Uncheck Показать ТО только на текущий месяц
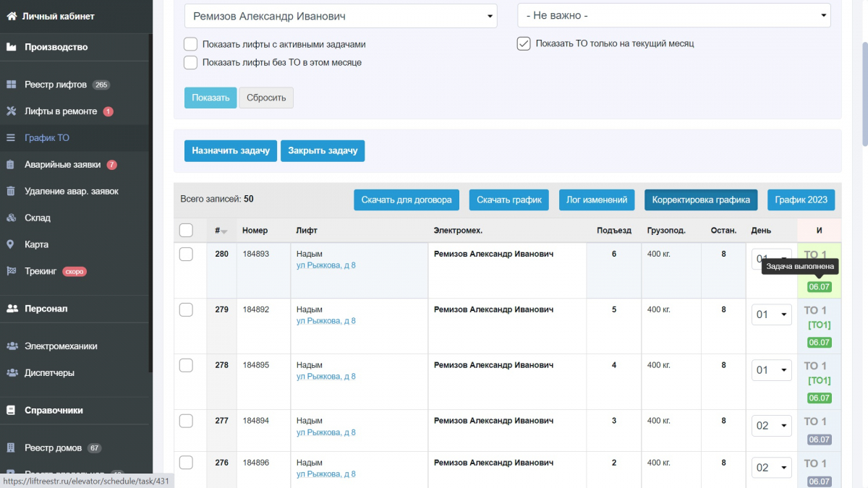The image size is (868, 488). (x=524, y=43)
